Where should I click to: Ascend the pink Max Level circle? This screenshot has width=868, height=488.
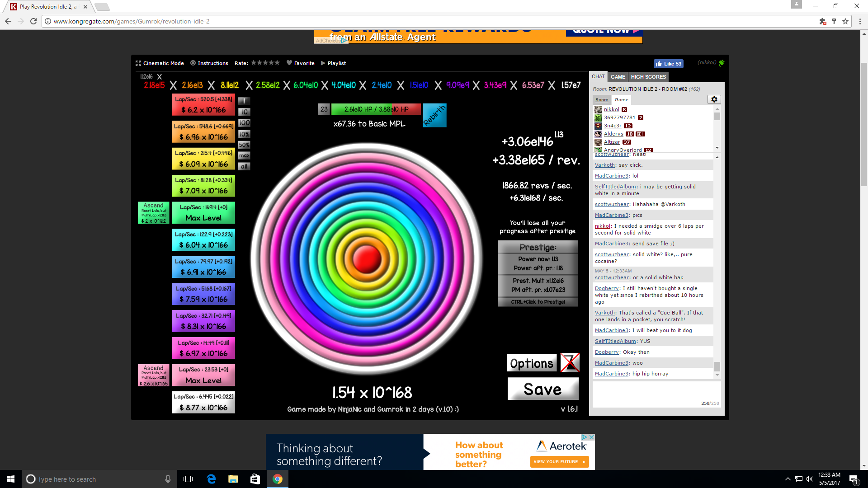point(154,375)
